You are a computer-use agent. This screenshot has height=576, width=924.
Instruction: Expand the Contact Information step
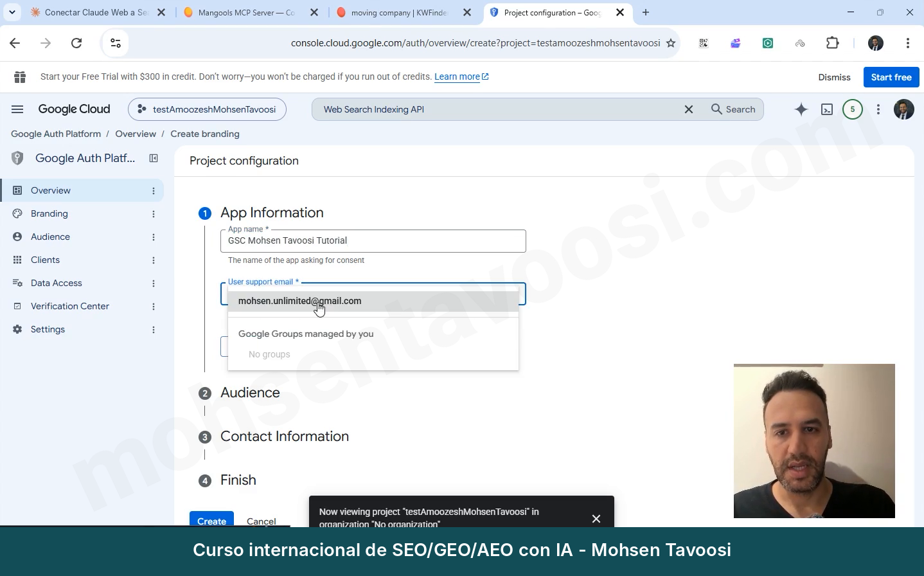coord(285,437)
